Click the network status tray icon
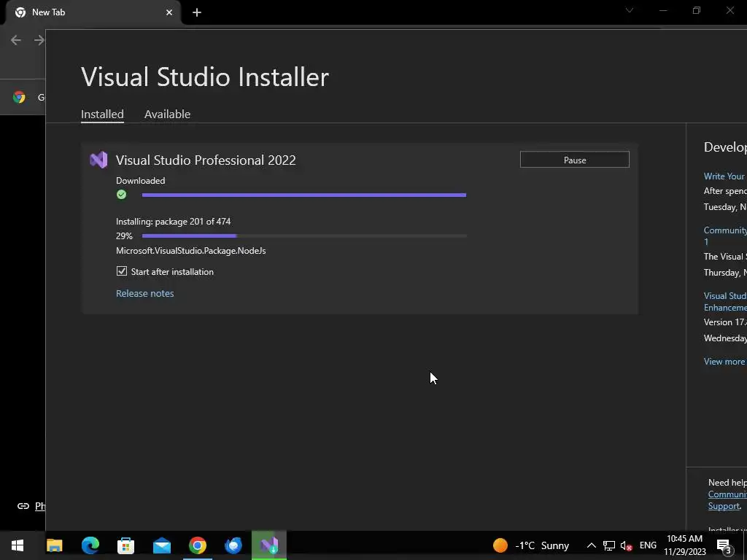 [609, 545]
